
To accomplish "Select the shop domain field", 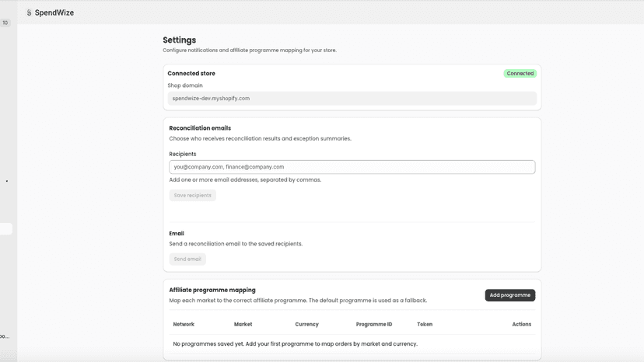I will pyautogui.click(x=352, y=99).
